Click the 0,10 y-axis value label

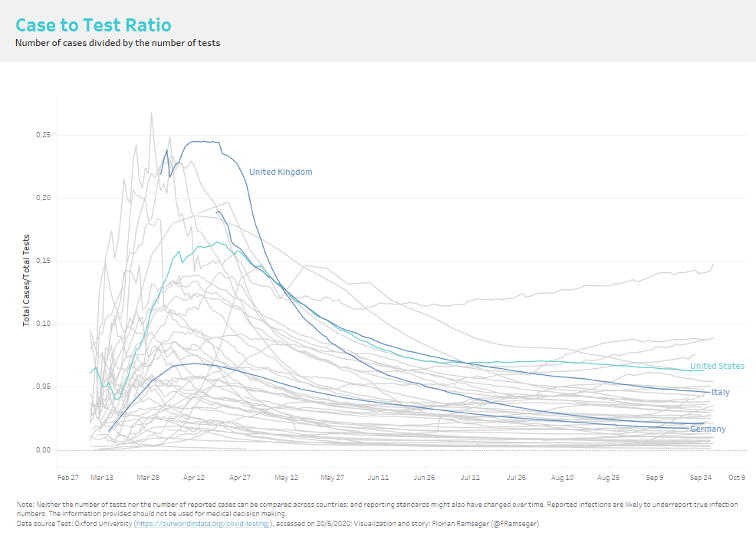[44, 324]
